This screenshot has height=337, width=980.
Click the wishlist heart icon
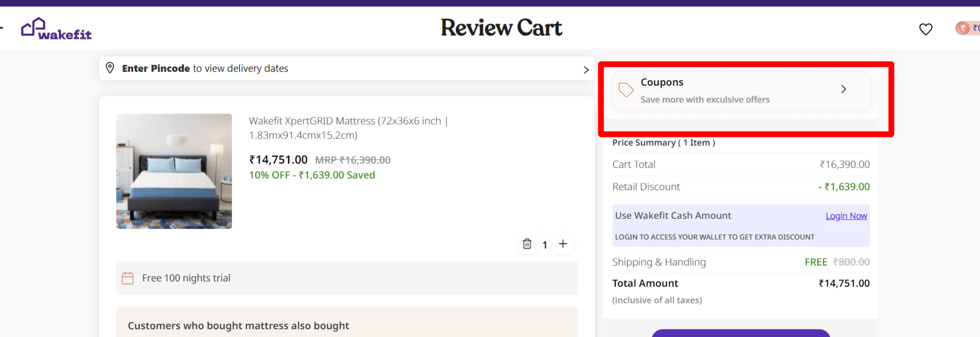click(925, 29)
